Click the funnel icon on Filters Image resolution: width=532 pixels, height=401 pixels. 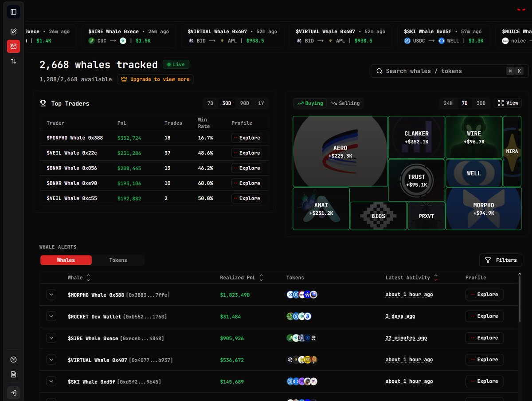(x=488, y=260)
